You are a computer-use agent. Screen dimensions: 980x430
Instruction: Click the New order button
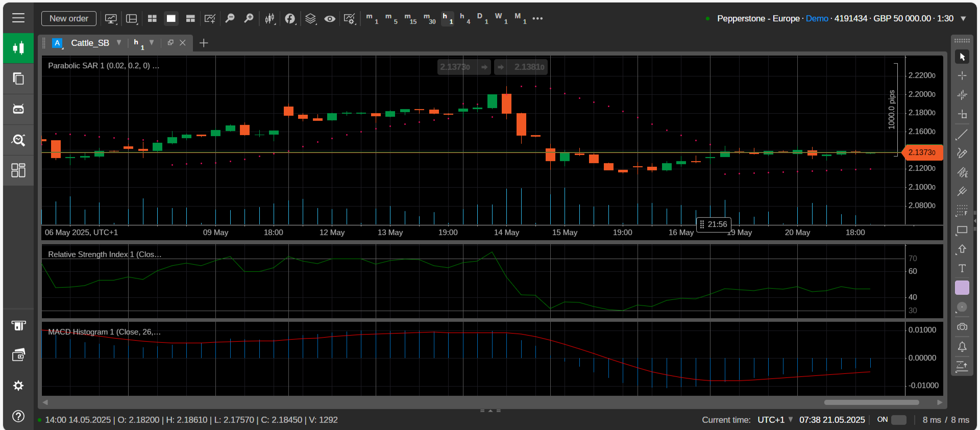coord(69,18)
